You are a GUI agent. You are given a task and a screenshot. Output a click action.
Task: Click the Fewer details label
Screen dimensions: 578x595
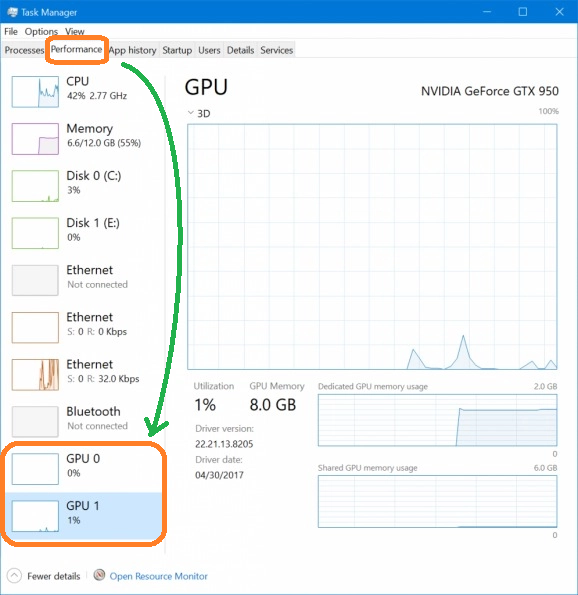54,576
